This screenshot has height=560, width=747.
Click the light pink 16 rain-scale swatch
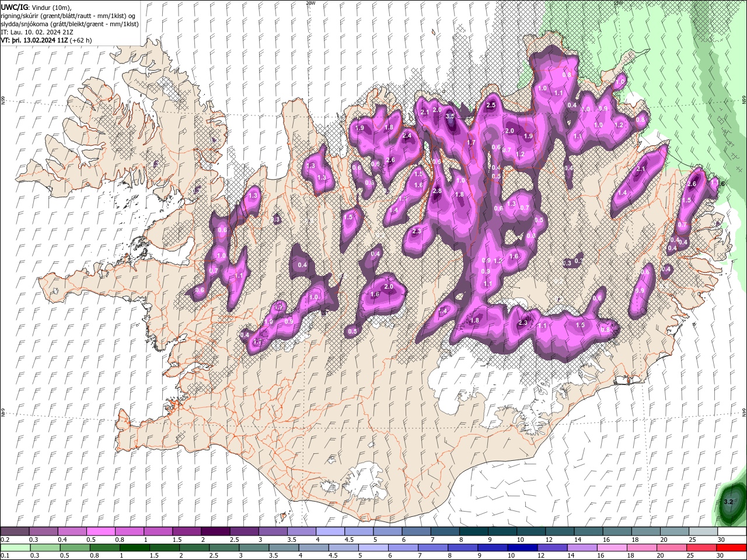pyautogui.click(x=611, y=548)
